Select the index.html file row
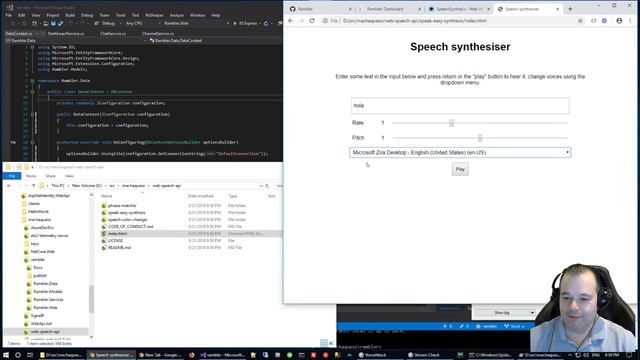 190,233
